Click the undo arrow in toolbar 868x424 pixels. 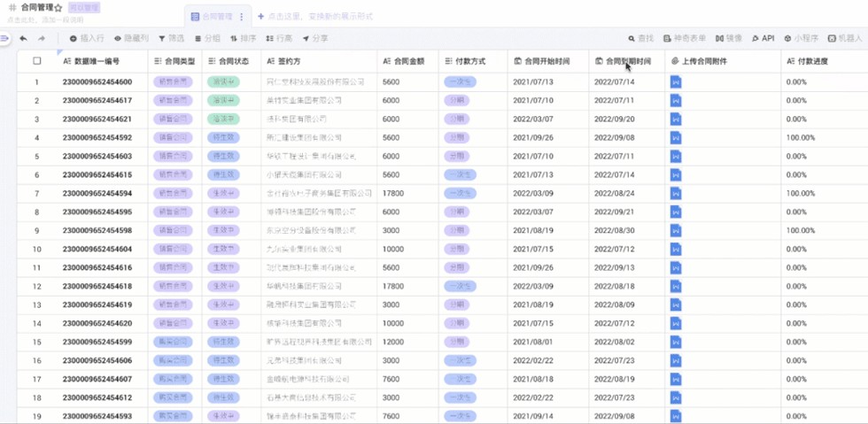click(23, 39)
